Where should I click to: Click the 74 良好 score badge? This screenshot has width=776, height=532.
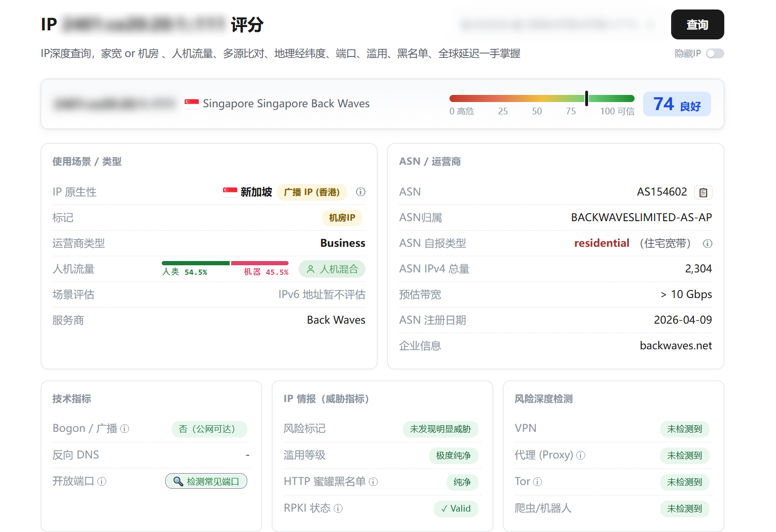coord(677,104)
